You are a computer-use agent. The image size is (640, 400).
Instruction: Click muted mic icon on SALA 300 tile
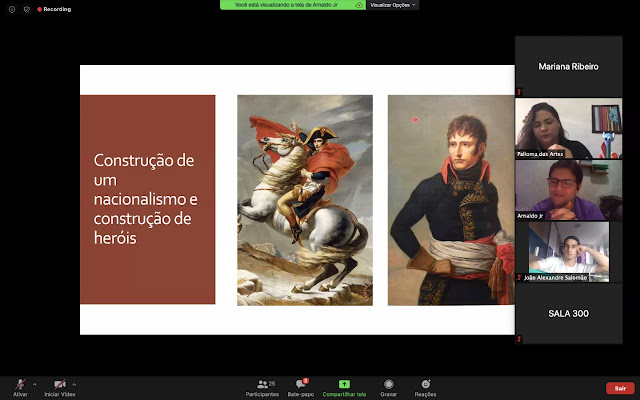click(519, 339)
